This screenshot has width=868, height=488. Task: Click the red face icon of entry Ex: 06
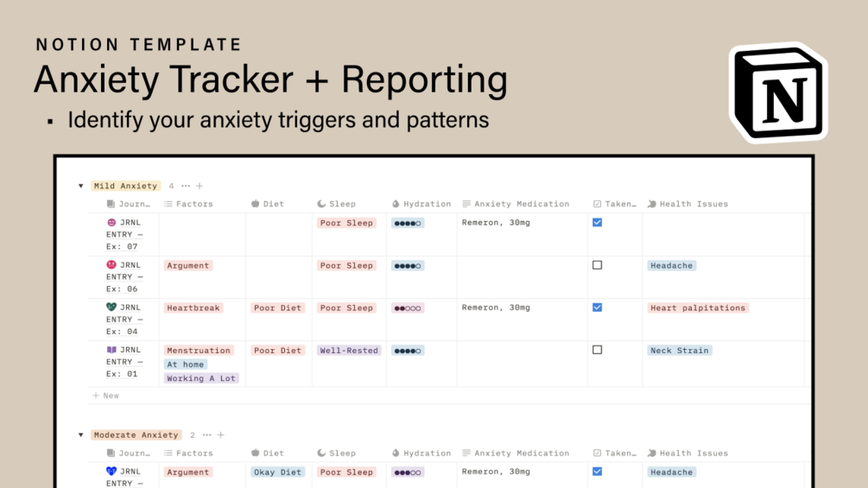[x=111, y=265]
